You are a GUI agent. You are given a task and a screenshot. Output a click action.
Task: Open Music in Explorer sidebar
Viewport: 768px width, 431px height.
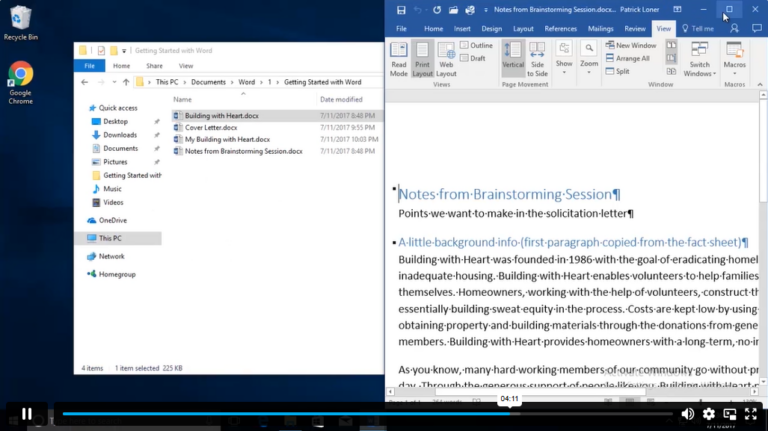[x=112, y=189]
